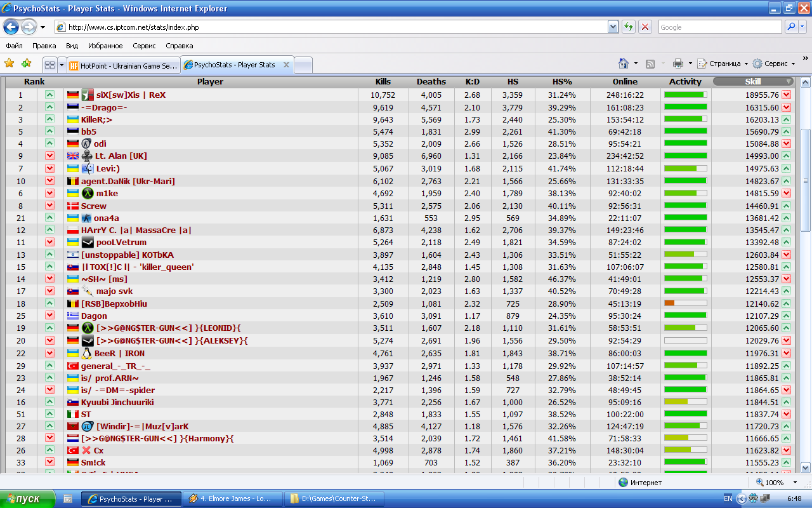Stop loading with the red X button
The image size is (812, 508).
(x=645, y=27)
